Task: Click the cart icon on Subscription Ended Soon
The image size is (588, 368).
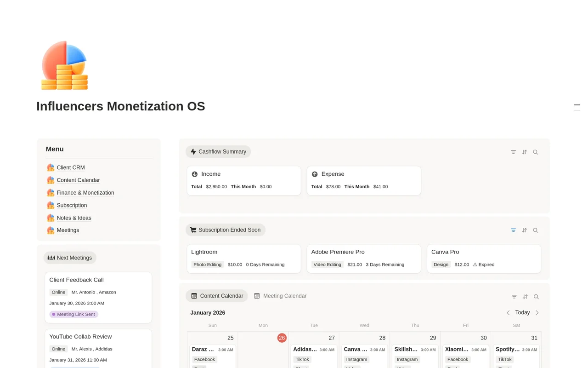Action: (193, 230)
